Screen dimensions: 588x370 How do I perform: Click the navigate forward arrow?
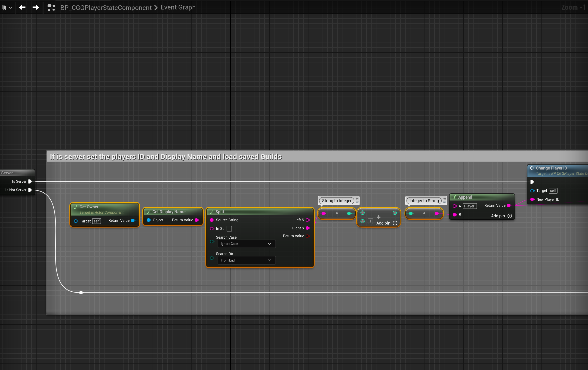point(36,7)
